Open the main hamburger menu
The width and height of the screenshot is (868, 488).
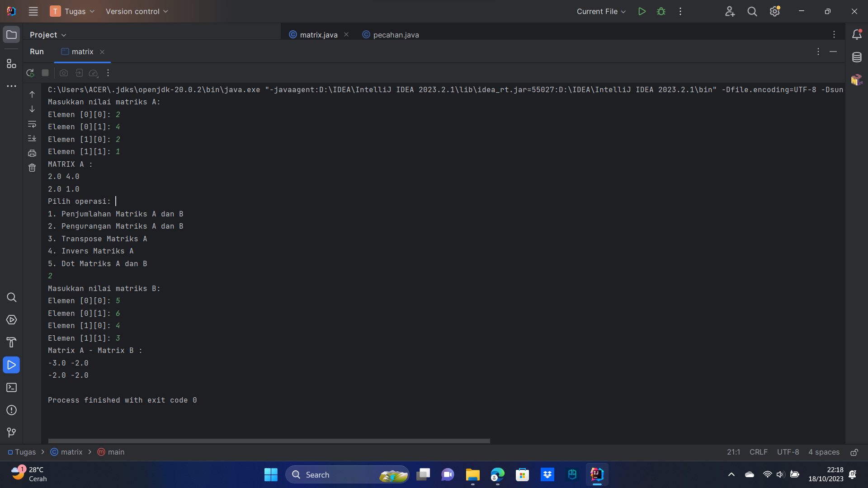(x=33, y=11)
